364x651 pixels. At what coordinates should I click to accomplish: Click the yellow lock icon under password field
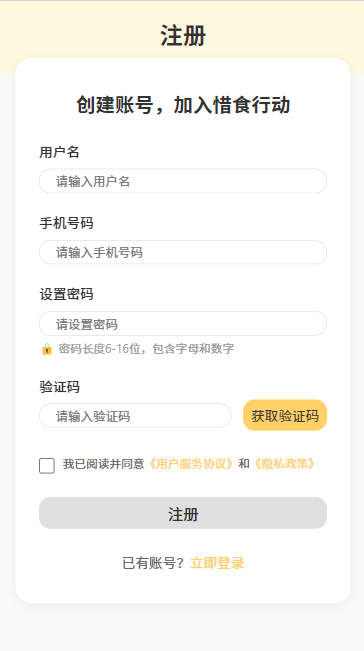point(47,349)
